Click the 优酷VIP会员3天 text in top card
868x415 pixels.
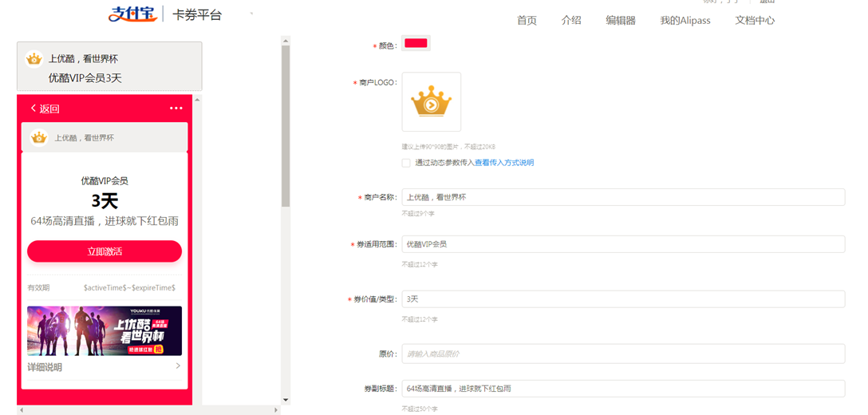tap(85, 78)
